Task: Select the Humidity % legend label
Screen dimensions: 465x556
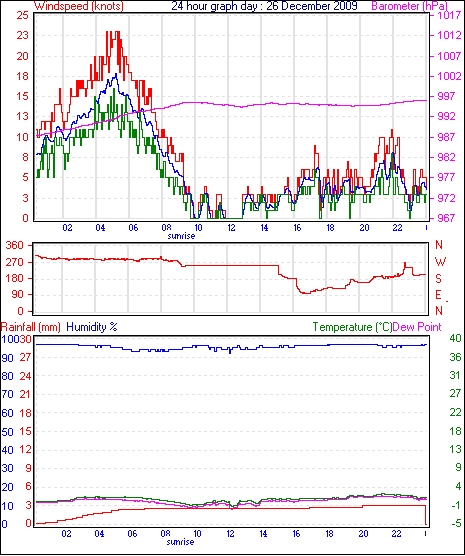Action: [x=92, y=327]
